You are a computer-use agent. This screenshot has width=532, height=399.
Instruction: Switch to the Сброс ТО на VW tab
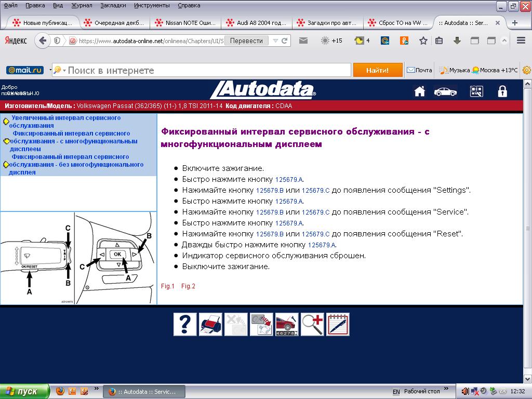(x=397, y=23)
